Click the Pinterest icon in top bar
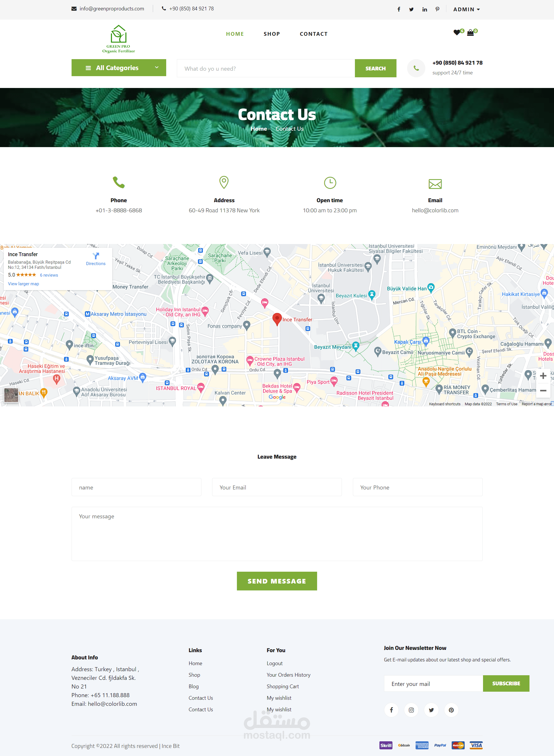The image size is (554, 756). 437,10
